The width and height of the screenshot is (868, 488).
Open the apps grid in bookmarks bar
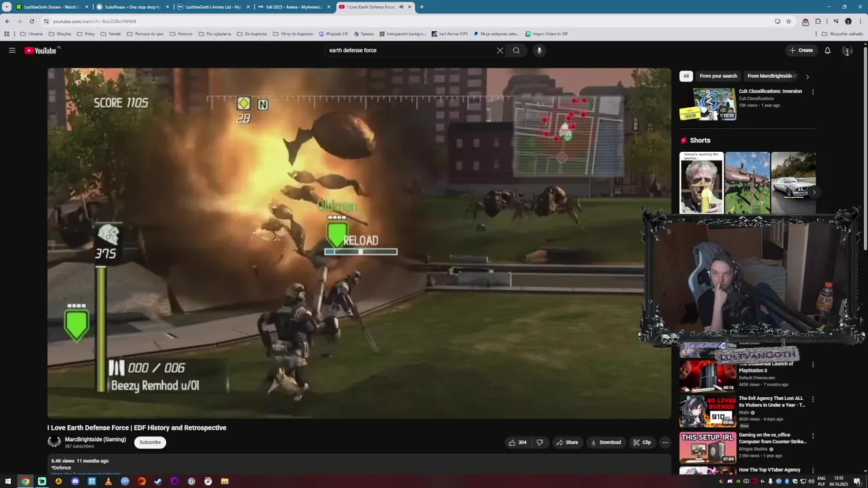pyautogui.click(x=7, y=33)
